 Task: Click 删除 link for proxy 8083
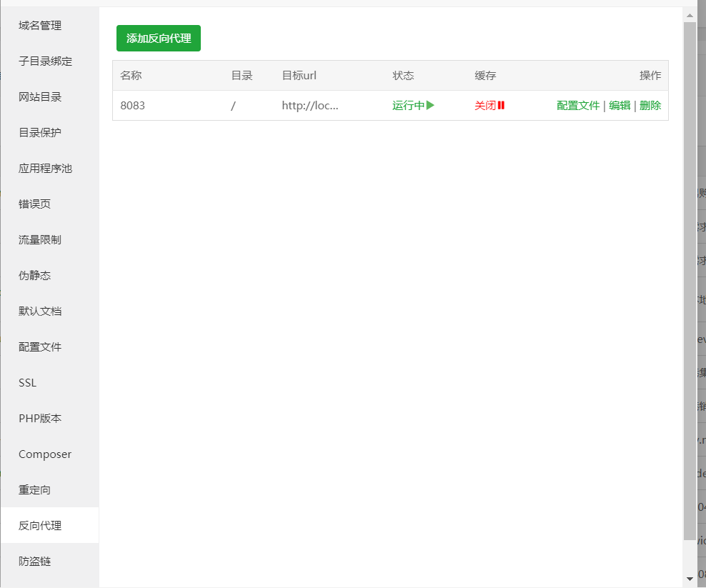650,105
